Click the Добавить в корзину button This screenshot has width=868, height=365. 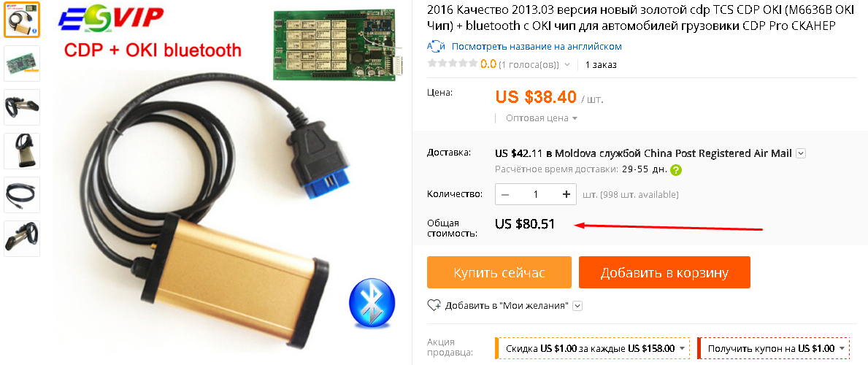pos(664,272)
